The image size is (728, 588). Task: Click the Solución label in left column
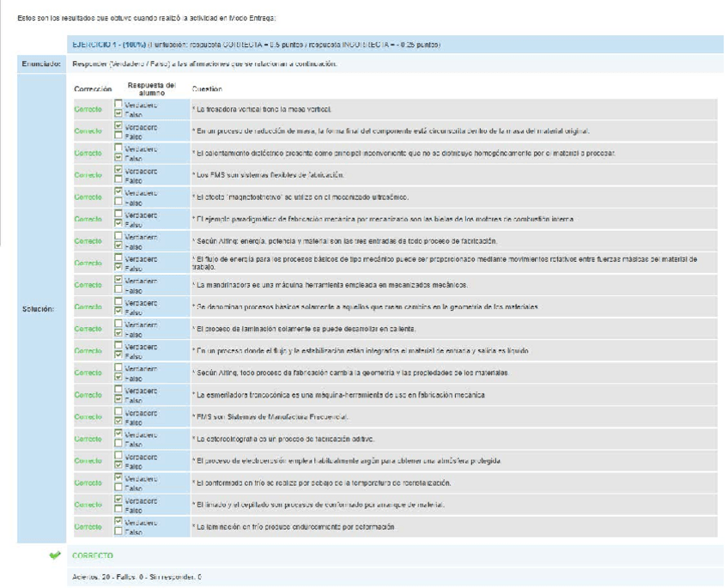pyautogui.click(x=39, y=310)
